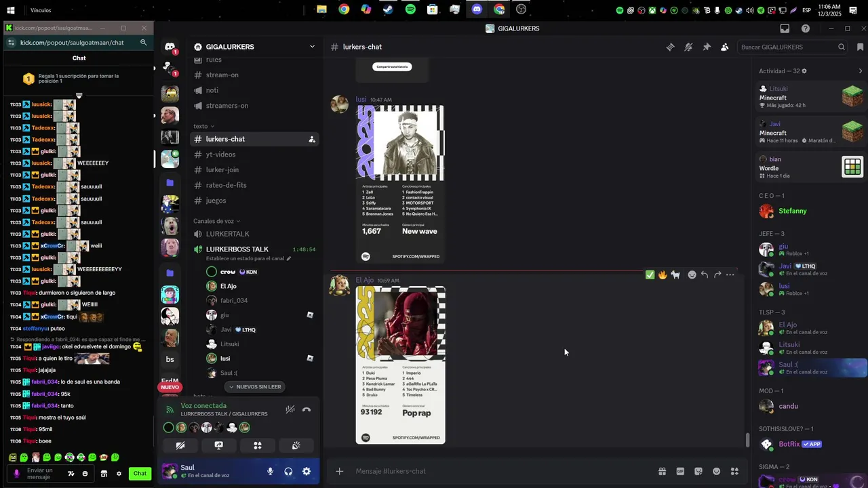868x488 pixels.
Task: Open the threads icon in channel header
Action: (670, 47)
